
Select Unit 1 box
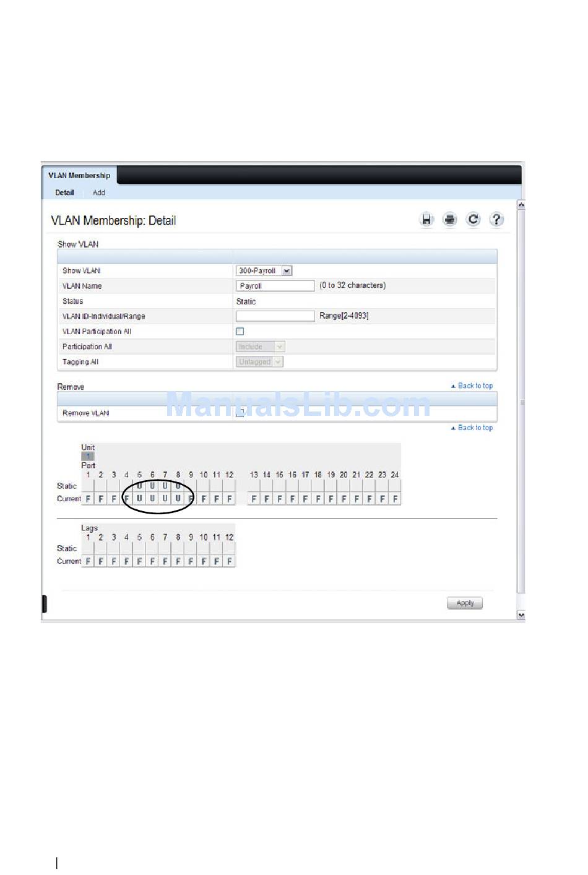point(88,456)
